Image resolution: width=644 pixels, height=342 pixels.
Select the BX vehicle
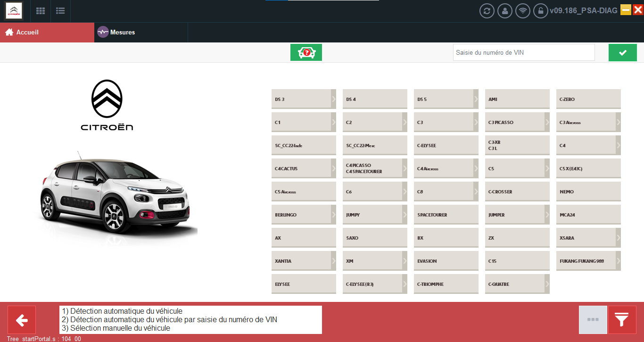446,238
